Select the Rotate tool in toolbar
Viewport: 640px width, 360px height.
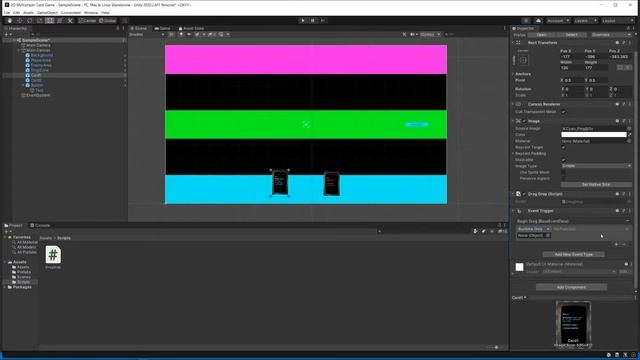coord(29,20)
